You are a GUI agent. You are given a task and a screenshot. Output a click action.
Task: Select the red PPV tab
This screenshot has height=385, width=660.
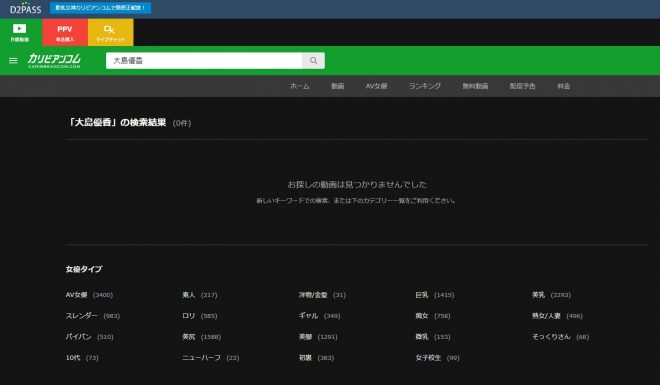[x=65, y=32]
